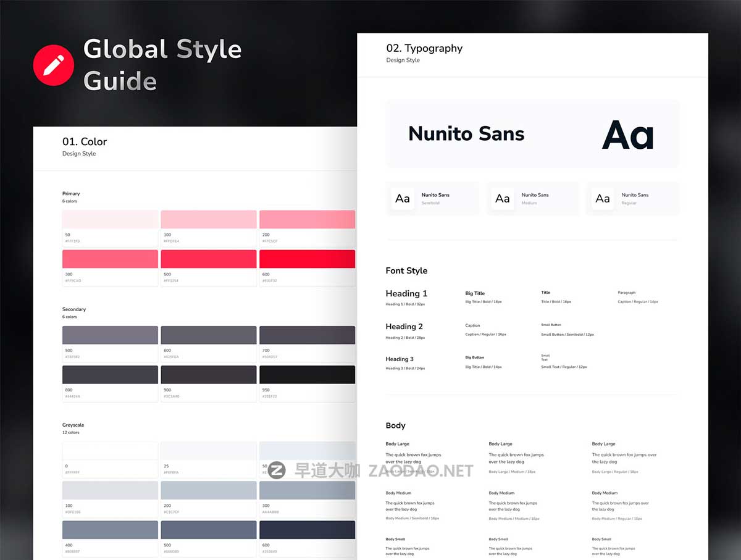The image size is (741, 560).
Task: Select the Primary 50 lightest pink swatch
Action: click(x=110, y=219)
